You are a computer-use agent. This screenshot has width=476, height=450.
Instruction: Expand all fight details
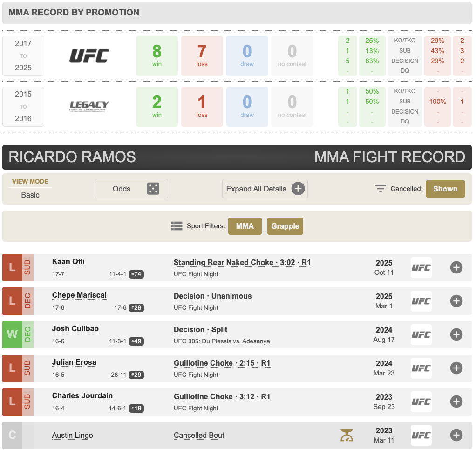tap(265, 189)
